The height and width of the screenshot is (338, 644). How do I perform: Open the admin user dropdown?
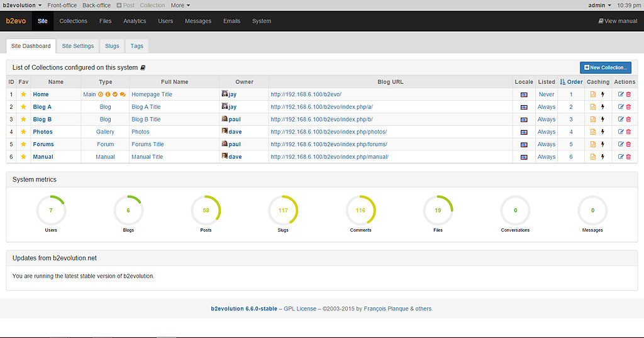click(599, 5)
